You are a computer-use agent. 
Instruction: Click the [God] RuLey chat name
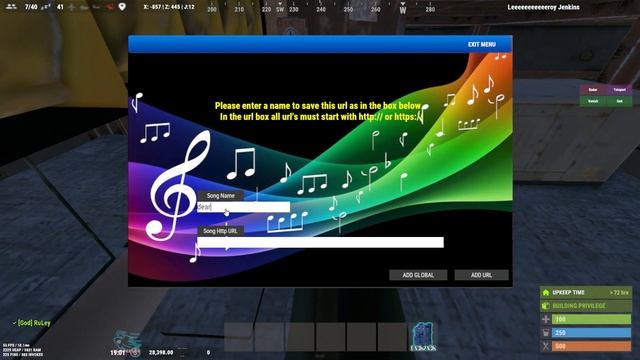pyautogui.click(x=34, y=323)
